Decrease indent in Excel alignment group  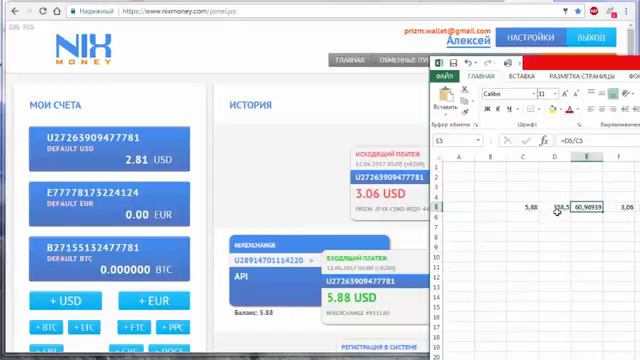(x=625, y=109)
